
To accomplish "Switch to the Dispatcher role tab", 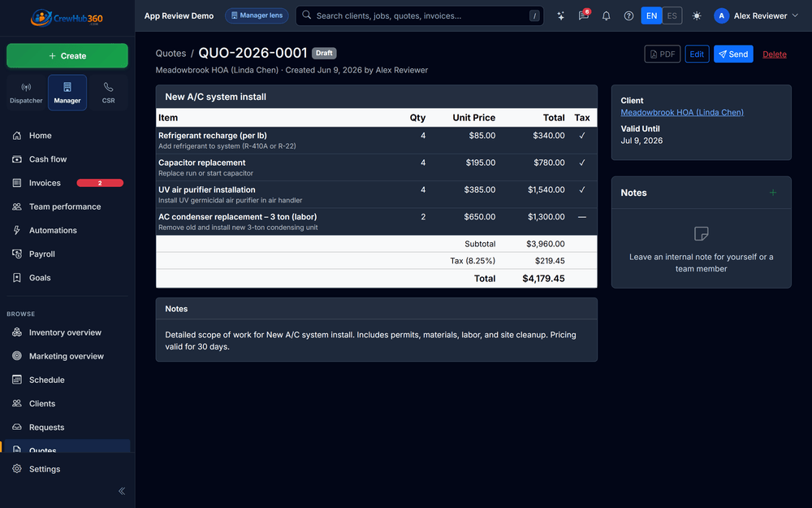I will pyautogui.click(x=26, y=93).
